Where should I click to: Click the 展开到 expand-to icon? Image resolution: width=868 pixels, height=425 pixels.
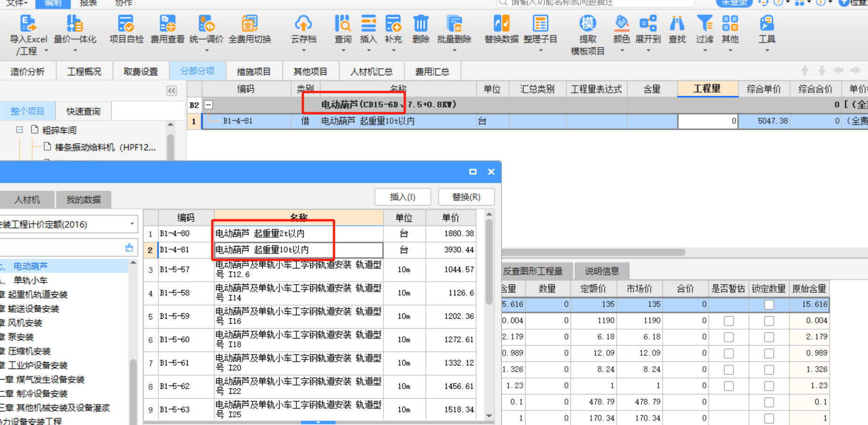[648, 23]
